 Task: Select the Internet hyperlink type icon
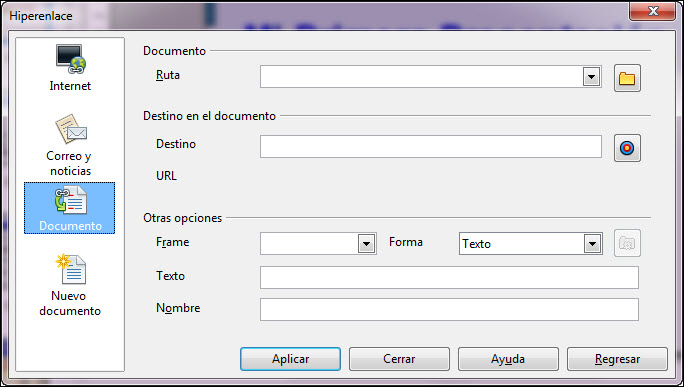pyautogui.click(x=70, y=68)
